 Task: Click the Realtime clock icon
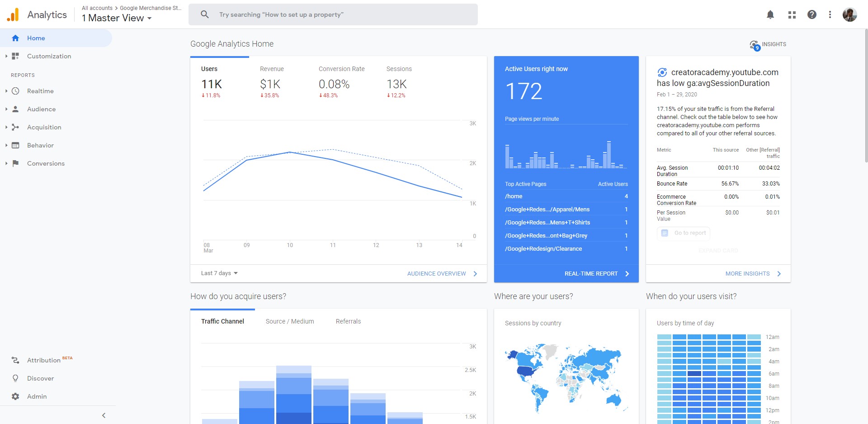point(15,91)
